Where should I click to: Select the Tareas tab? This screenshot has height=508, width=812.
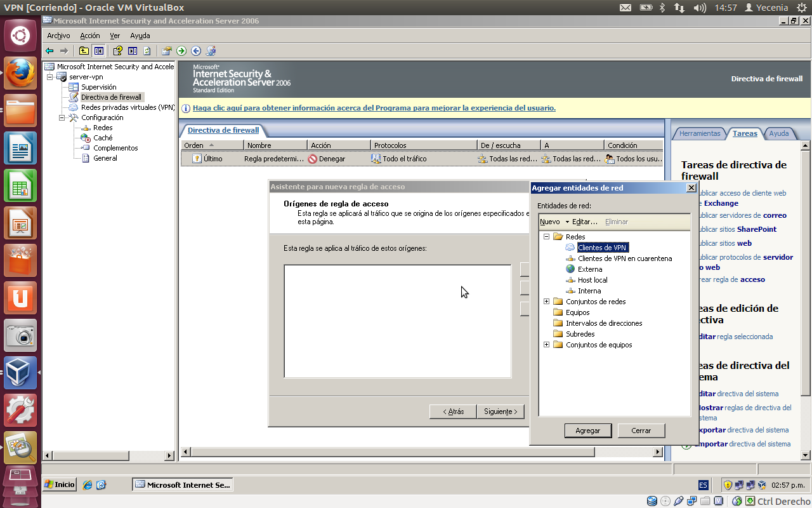[745, 133]
